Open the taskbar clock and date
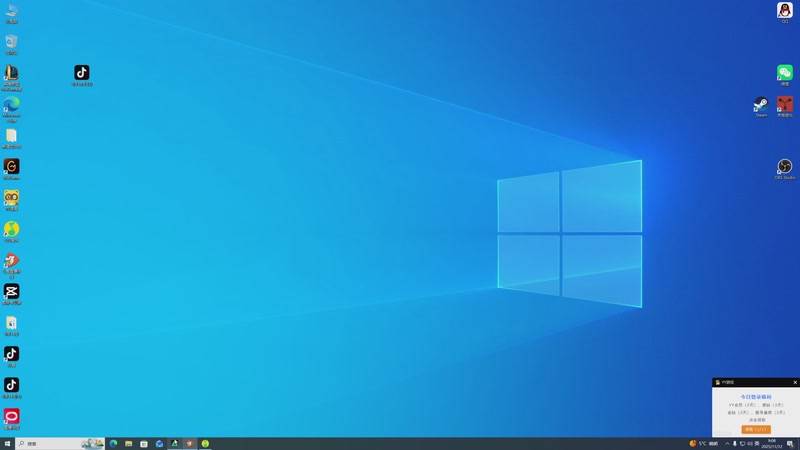Image resolution: width=800 pixels, height=450 pixels. [x=772, y=443]
